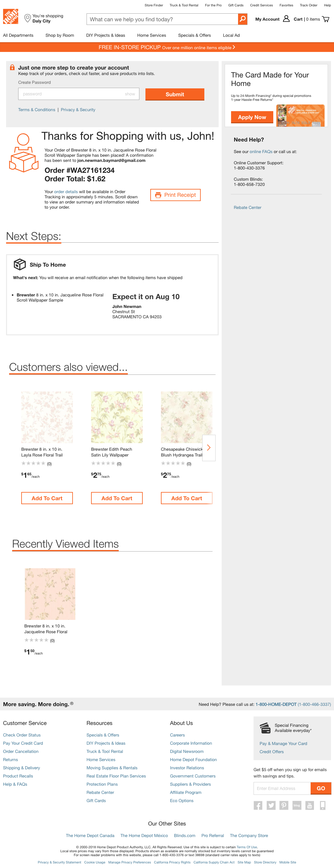Click Apply Now for the credit card
The image size is (334, 868).
pyautogui.click(x=252, y=117)
